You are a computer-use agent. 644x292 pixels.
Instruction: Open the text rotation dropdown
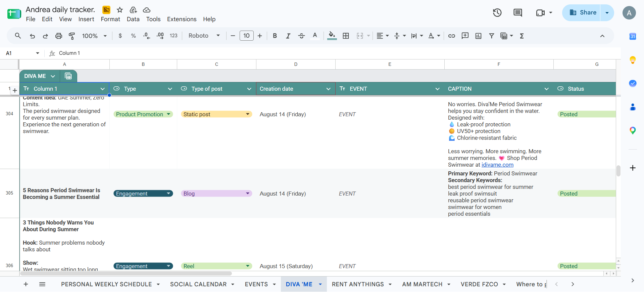pos(434,36)
